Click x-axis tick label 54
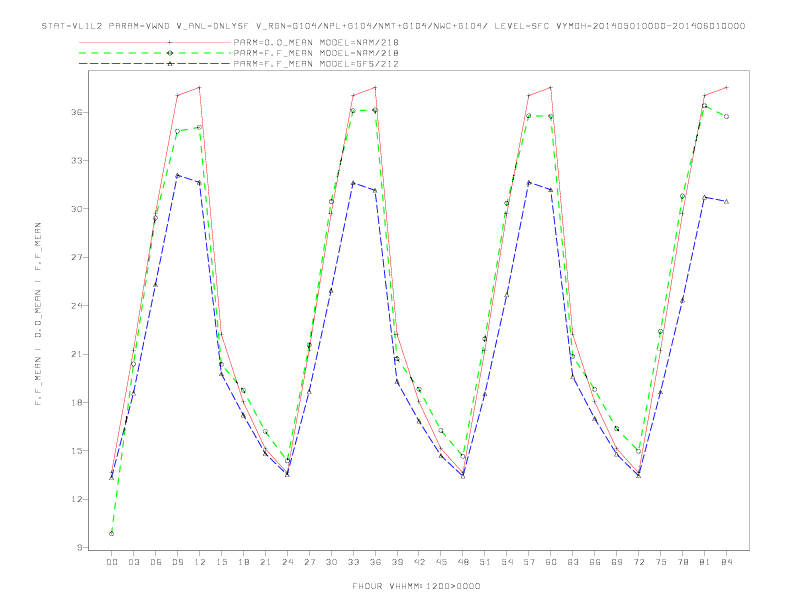The height and width of the screenshot is (612, 792). (507, 562)
